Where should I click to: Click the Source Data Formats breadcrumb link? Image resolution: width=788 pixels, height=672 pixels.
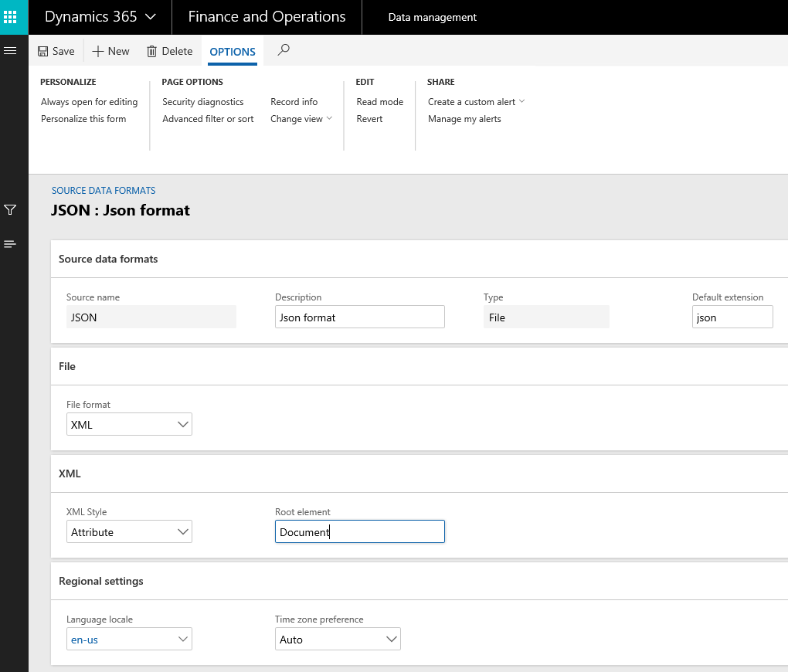point(104,190)
